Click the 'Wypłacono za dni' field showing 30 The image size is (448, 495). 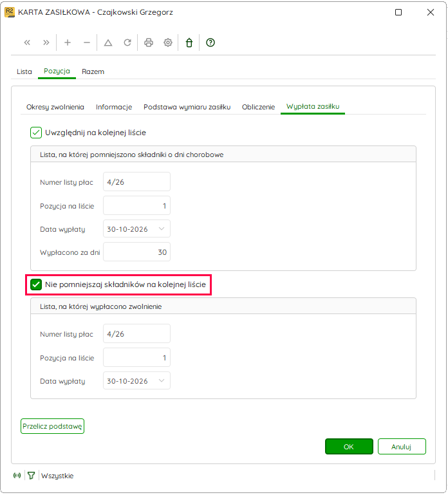[x=136, y=252]
